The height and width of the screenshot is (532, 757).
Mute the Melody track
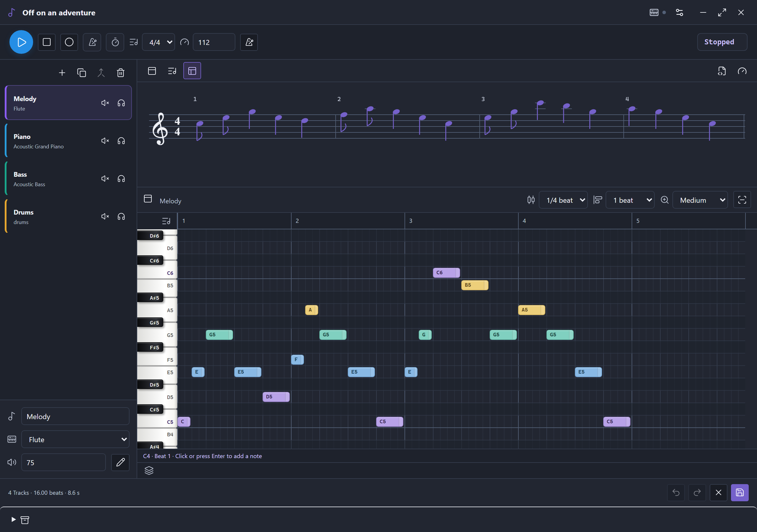[x=105, y=103]
